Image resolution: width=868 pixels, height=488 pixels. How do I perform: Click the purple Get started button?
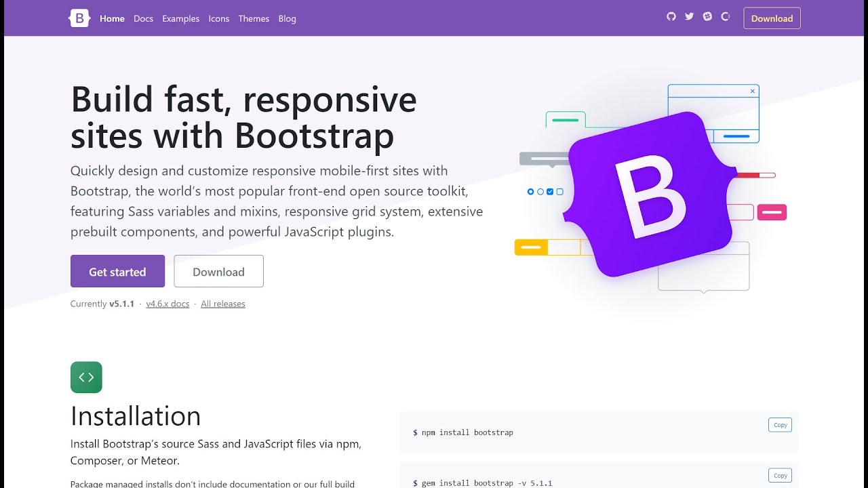tap(117, 271)
